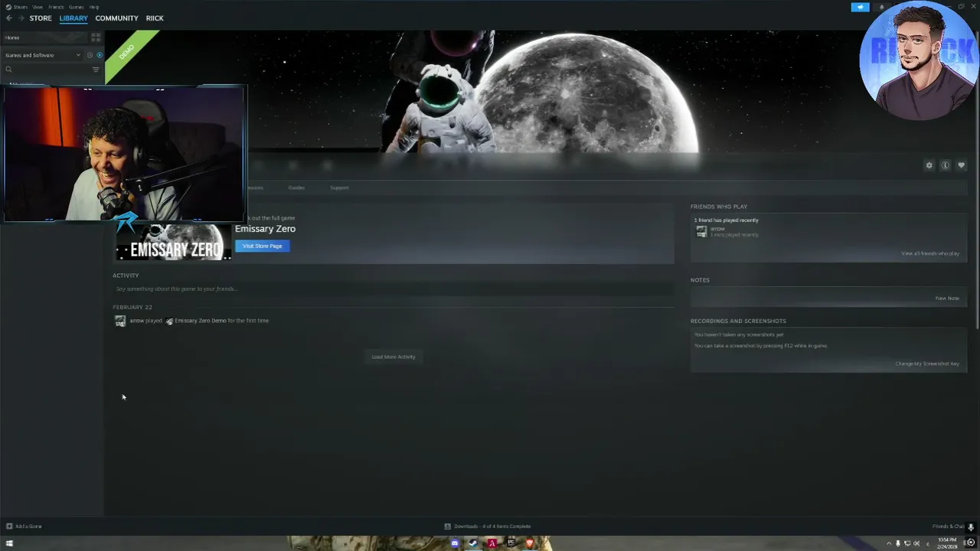Open the RIICK profile tab
Screen dimensions: 980x551
[155, 18]
